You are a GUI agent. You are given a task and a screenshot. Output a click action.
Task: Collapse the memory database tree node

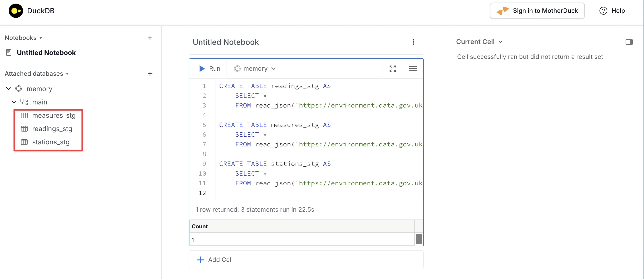(8, 89)
